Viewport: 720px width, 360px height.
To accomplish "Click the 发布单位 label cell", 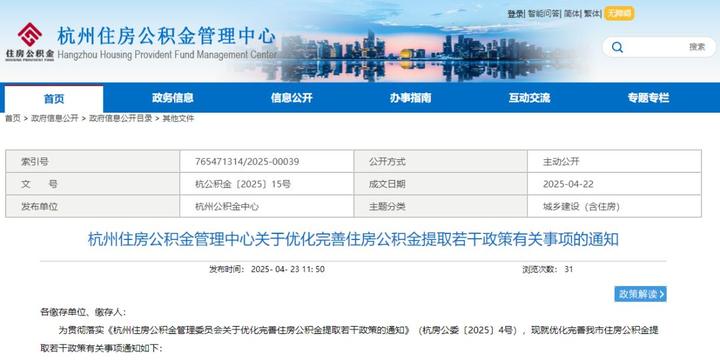I will point(93,207).
